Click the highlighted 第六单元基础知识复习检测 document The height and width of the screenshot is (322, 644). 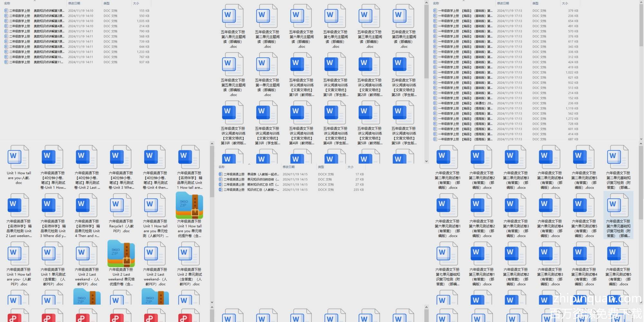click(x=618, y=206)
